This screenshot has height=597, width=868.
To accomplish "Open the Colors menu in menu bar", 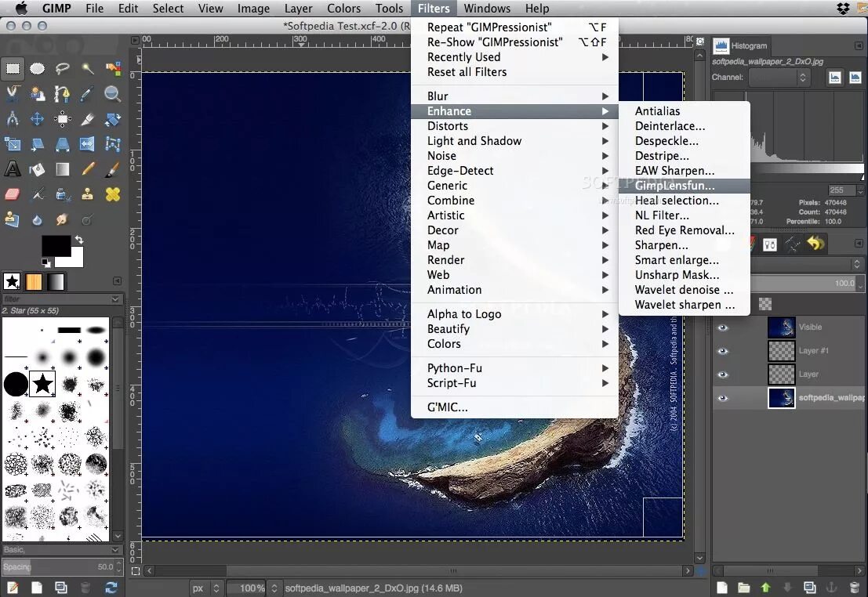I will point(343,9).
